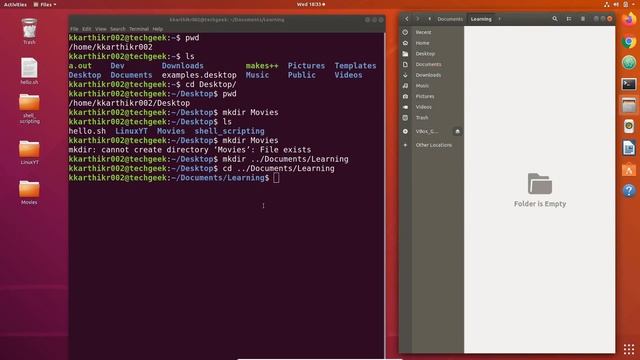
Task: Click 'Templates' in the ls output
Action: point(355,66)
